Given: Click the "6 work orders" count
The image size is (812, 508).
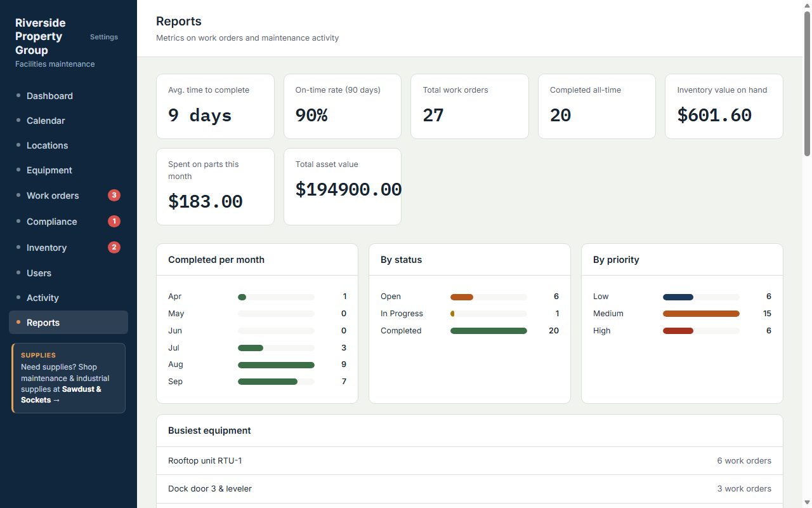Looking at the screenshot, I should [744, 461].
